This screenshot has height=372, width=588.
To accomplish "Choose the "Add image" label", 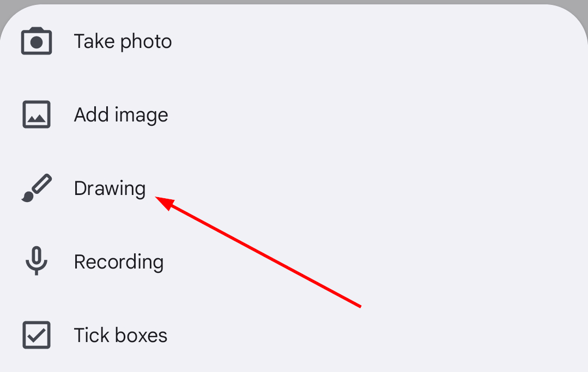I will point(121,115).
